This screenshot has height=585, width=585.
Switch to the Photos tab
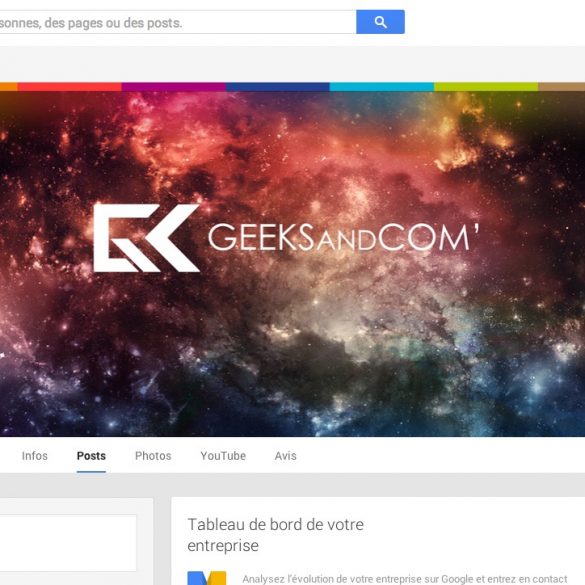153,456
